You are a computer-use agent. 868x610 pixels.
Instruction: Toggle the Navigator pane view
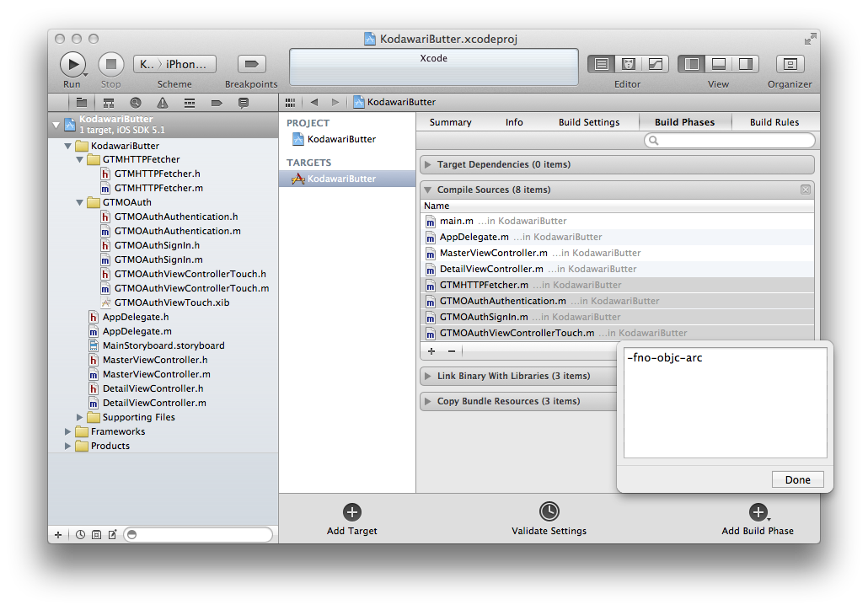tap(691, 64)
